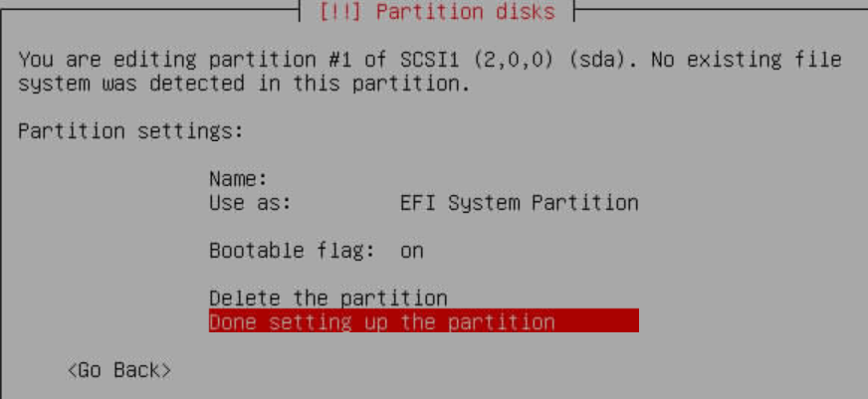Click the 'No existing file' notice text

747,60
